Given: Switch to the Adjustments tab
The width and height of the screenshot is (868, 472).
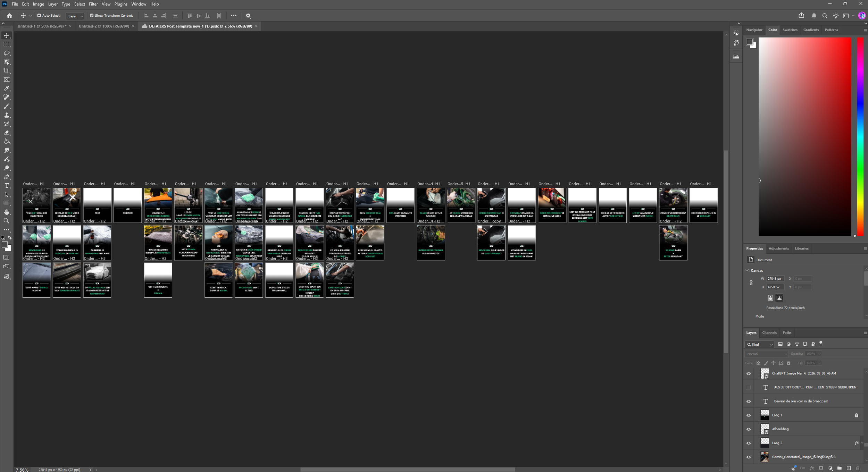Looking at the screenshot, I should pyautogui.click(x=779, y=248).
